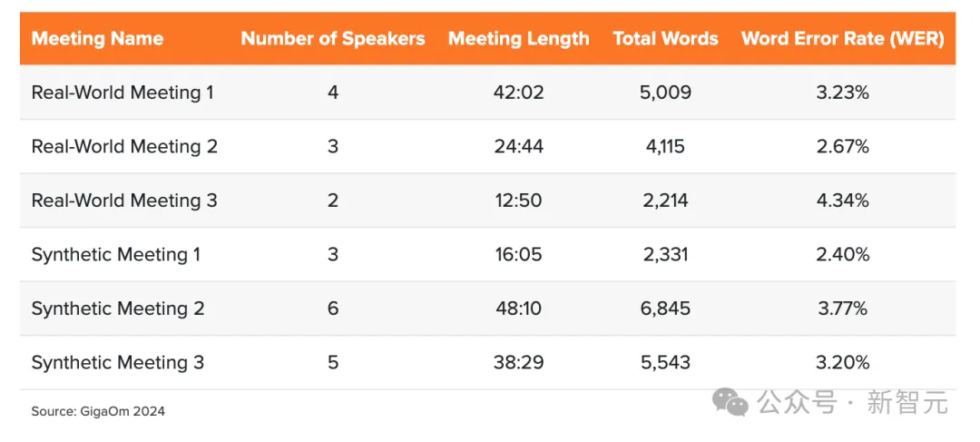Click the Source: GigaOm 2024 text
The height and width of the screenshot is (442, 980).
[98, 411]
